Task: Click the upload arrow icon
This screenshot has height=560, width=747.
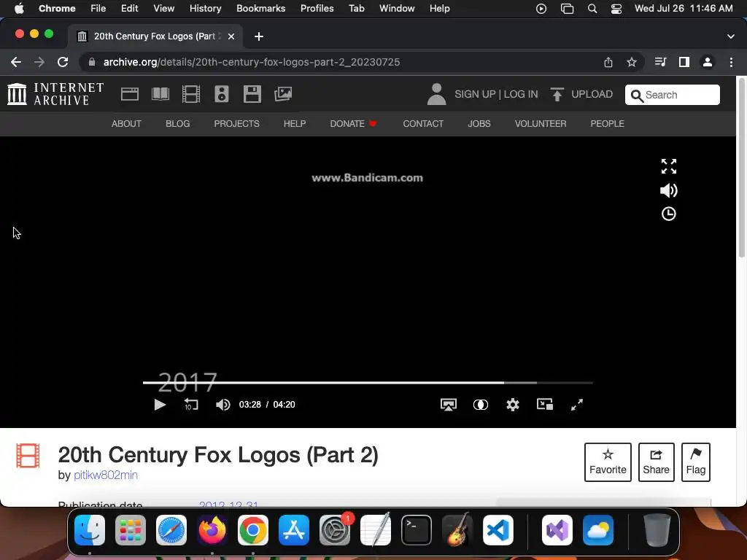Action: [557, 94]
